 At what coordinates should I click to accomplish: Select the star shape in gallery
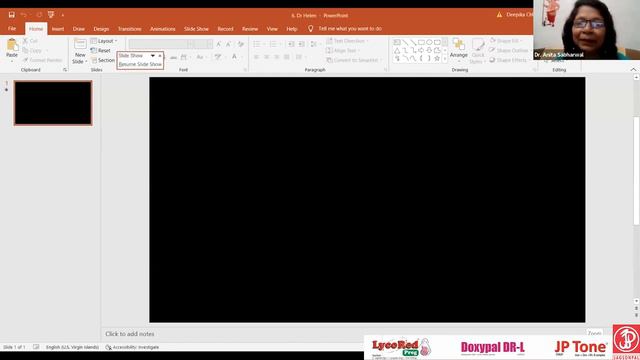coord(437,58)
